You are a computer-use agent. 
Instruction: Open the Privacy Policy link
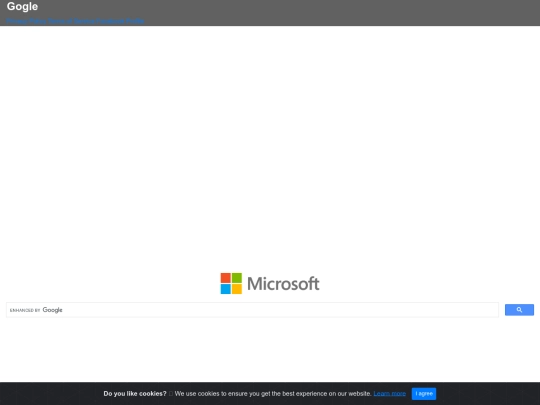[26, 21]
